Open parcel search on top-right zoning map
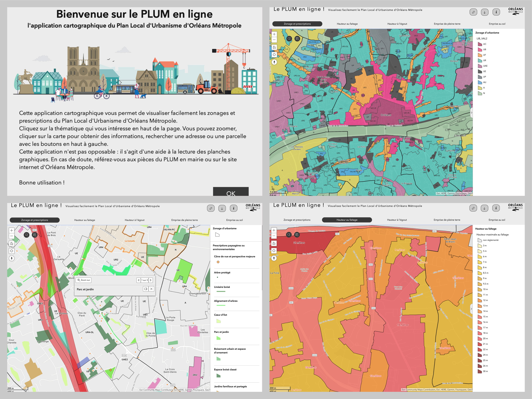 [x=297, y=38]
